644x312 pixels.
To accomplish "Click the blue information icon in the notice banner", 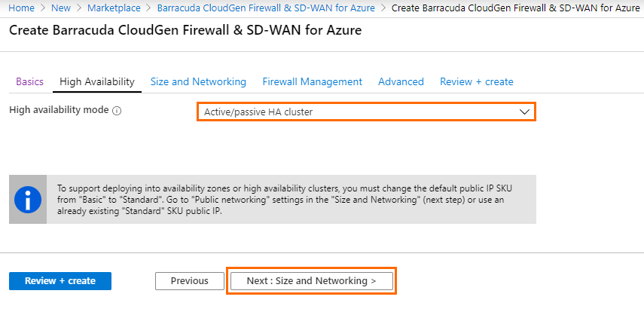I will [28, 200].
